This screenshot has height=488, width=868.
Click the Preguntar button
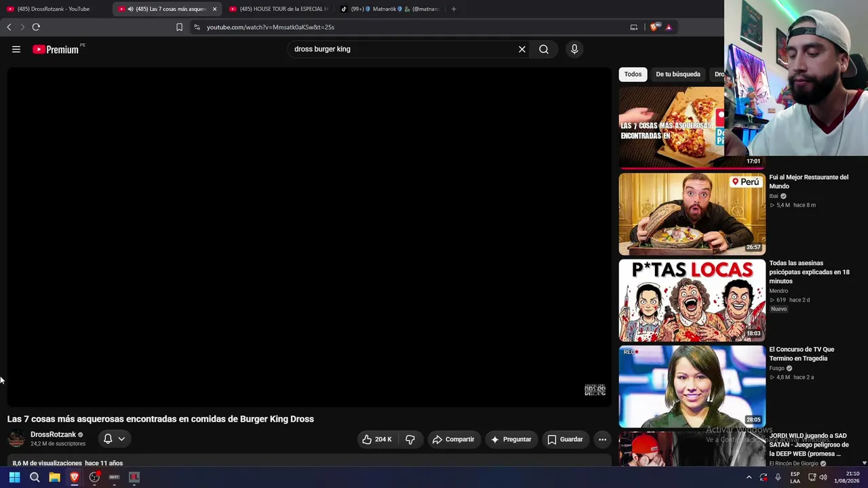point(511,439)
